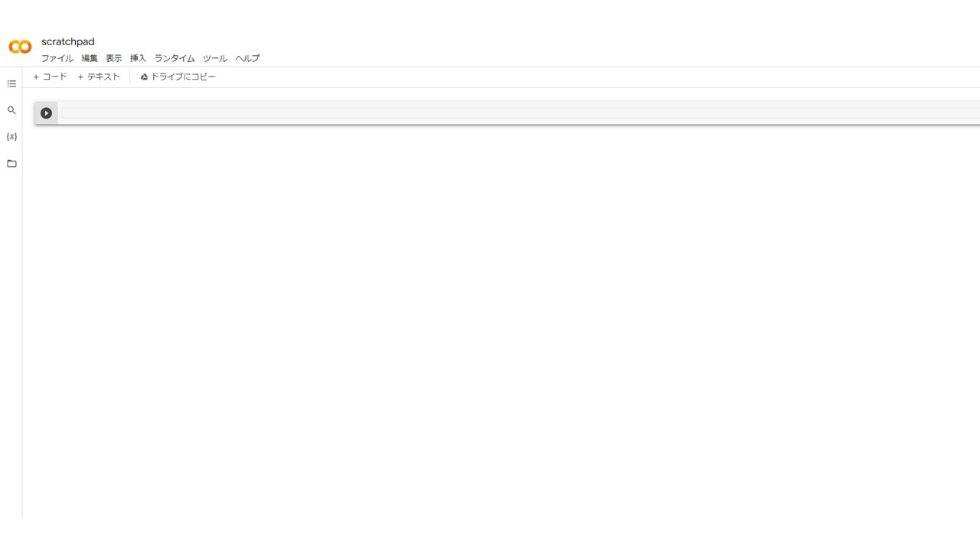Open the ファイル menu
Image resolution: width=980 pixels, height=551 pixels.
pyautogui.click(x=57, y=58)
